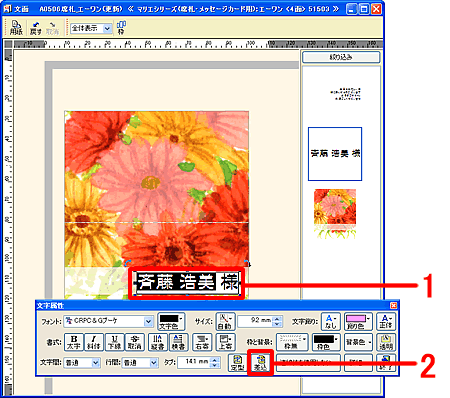
Task: Switch to 縦書 vertical writing
Action: (158, 342)
